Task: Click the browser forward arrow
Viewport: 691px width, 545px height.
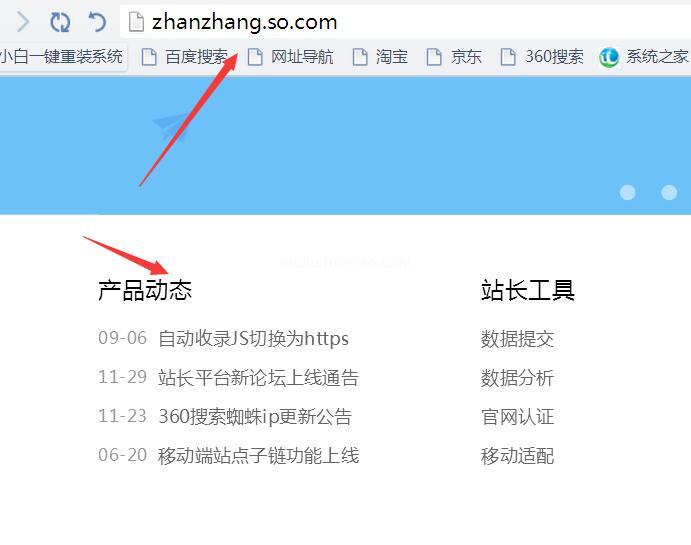Action: point(23,22)
